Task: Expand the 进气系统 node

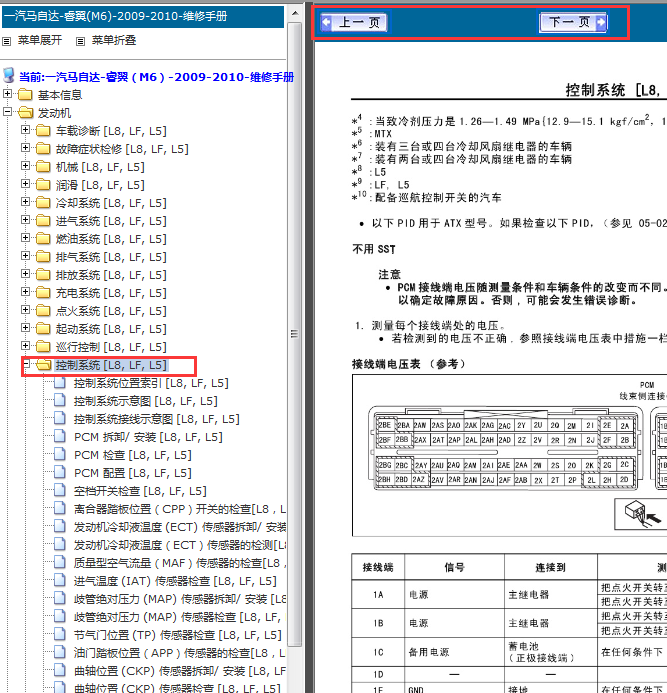Action: pos(25,220)
